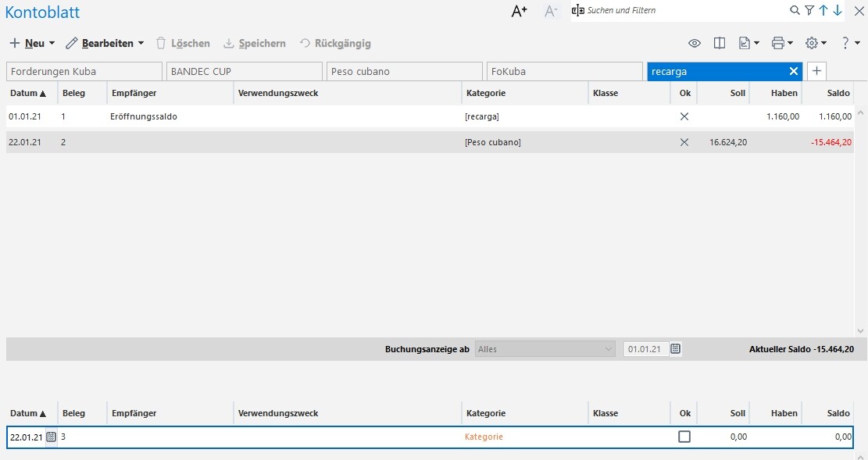Switch to the Peso cubano tab
This screenshot has height=460, width=868.
[x=404, y=71]
